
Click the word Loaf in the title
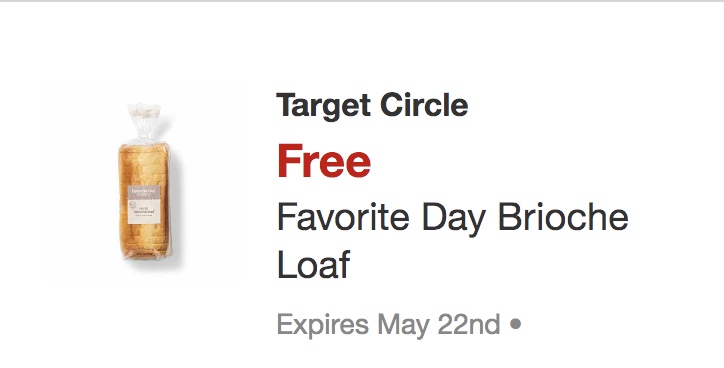[314, 264]
